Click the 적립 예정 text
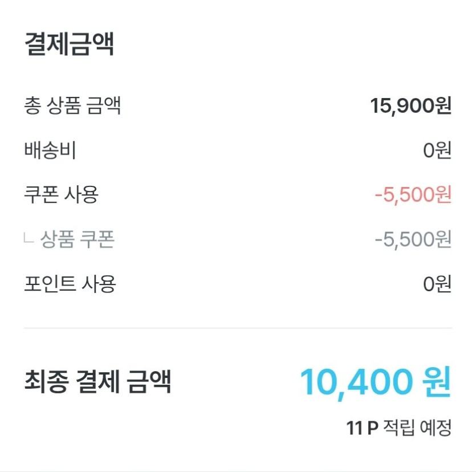The height and width of the screenshot is (472, 476). tap(418, 428)
